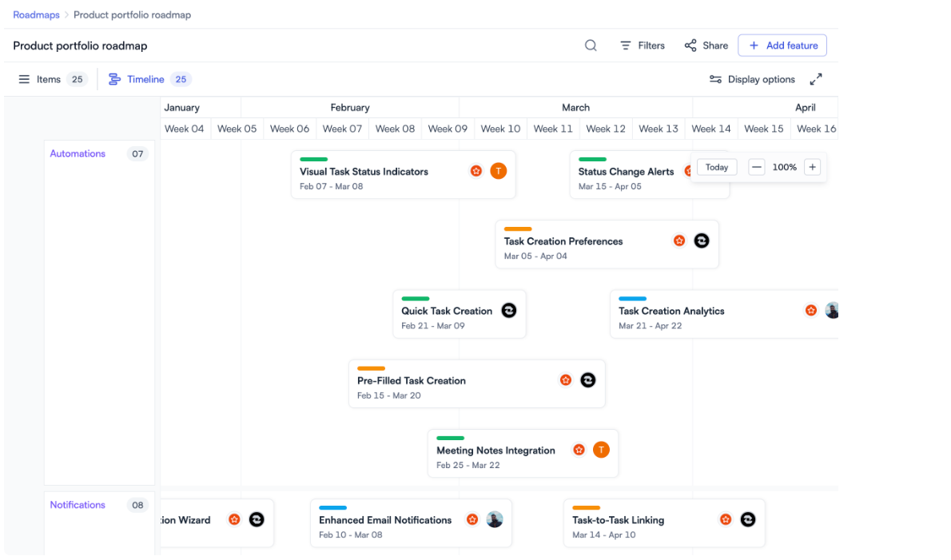Open Display options
The height and width of the screenshot is (560, 951).
pyautogui.click(x=752, y=79)
